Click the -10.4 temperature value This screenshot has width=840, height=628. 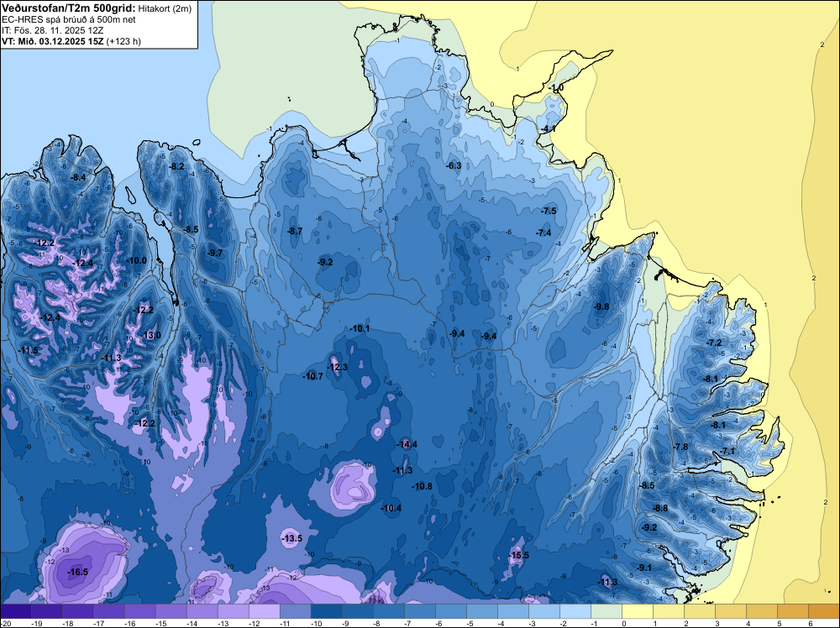391,509
